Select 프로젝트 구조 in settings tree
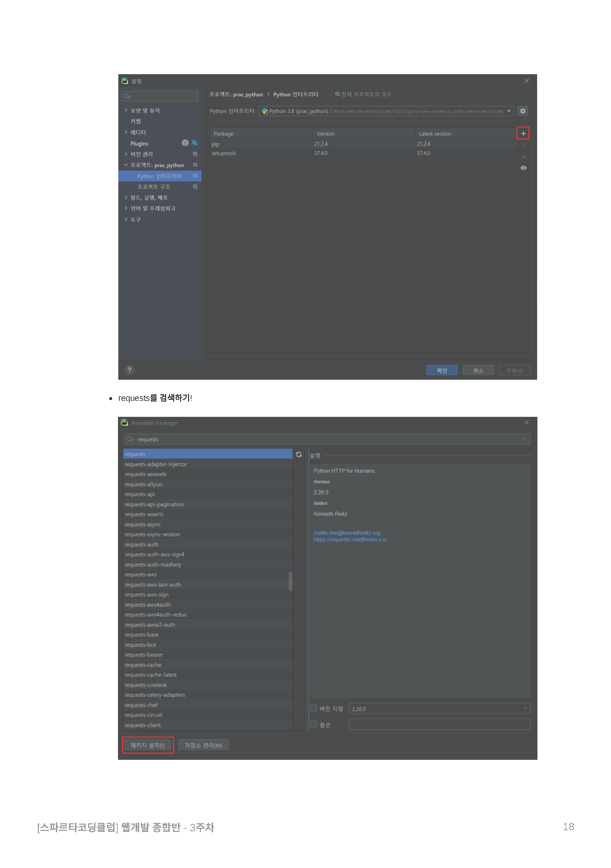This screenshot has width=611, height=868. coord(154,187)
